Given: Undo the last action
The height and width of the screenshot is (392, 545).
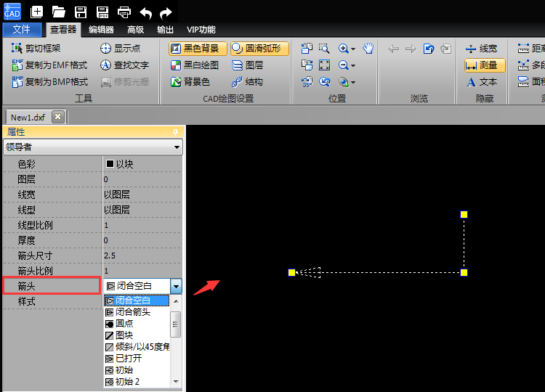Looking at the screenshot, I should click(x=145, y=13).
